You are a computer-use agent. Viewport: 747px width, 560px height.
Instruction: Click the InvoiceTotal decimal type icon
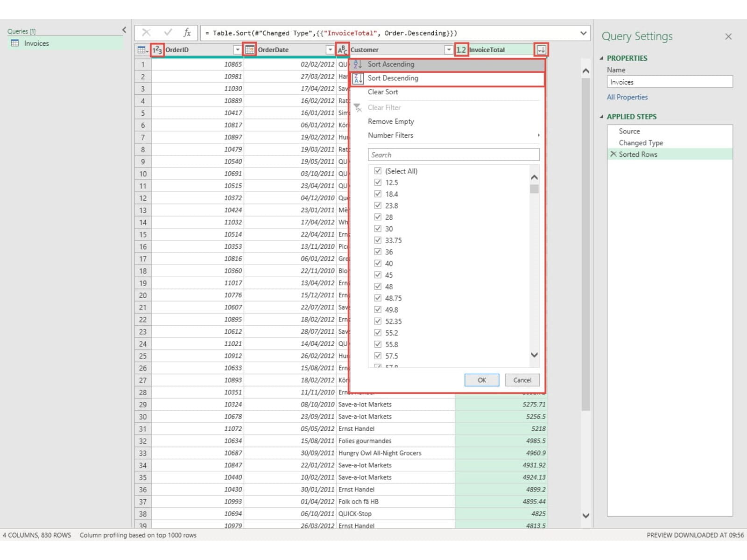click(x=461, y=50)
